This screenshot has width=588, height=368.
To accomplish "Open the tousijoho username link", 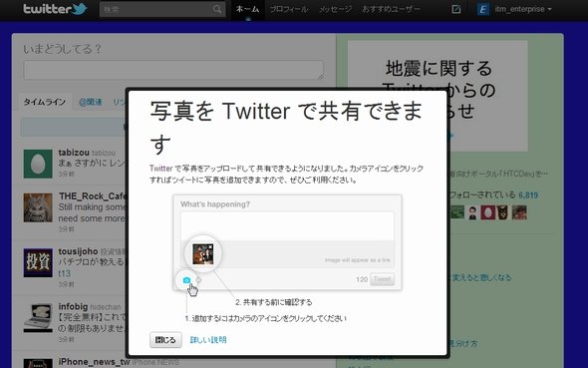I will click(78, 251).
